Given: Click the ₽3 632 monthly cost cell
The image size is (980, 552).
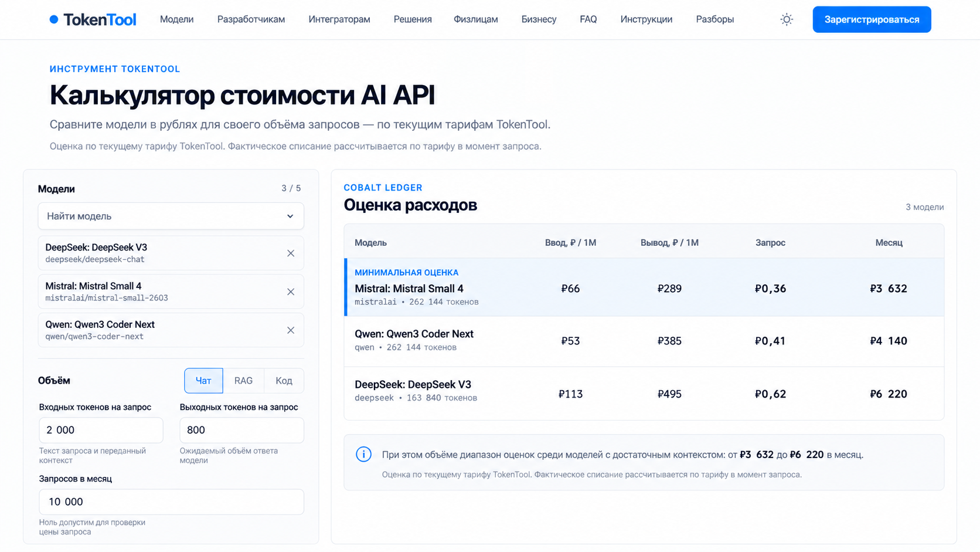Looking at the screenshot, I should (889, 289).
